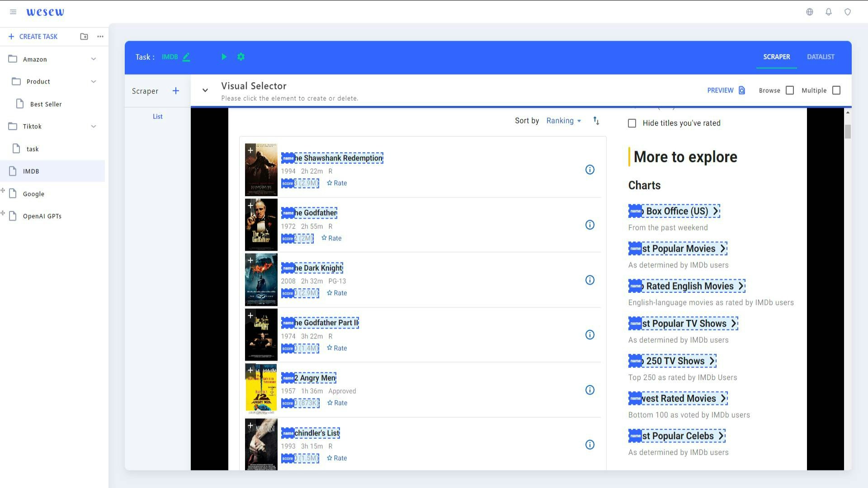Toggle the sort order arrows icon
868x488 pixels.
click(596, 121)
